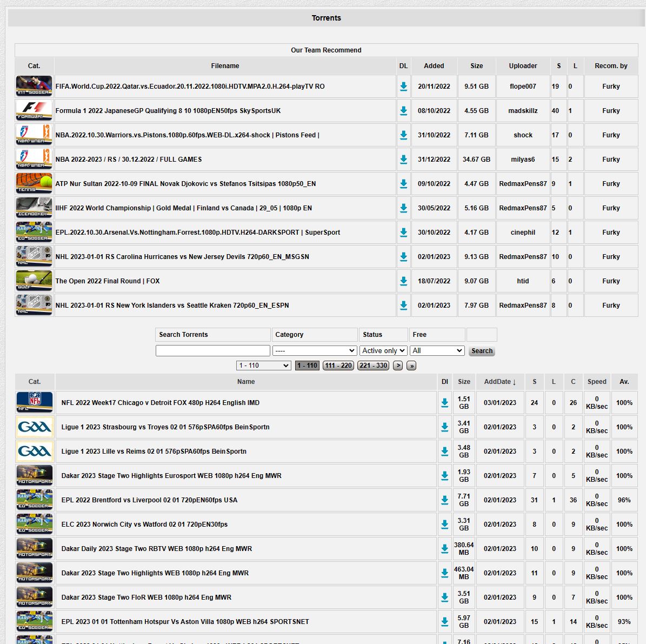Click the Golf category icon
Screen dimensions: 646x644
click(x=34, y=281)
